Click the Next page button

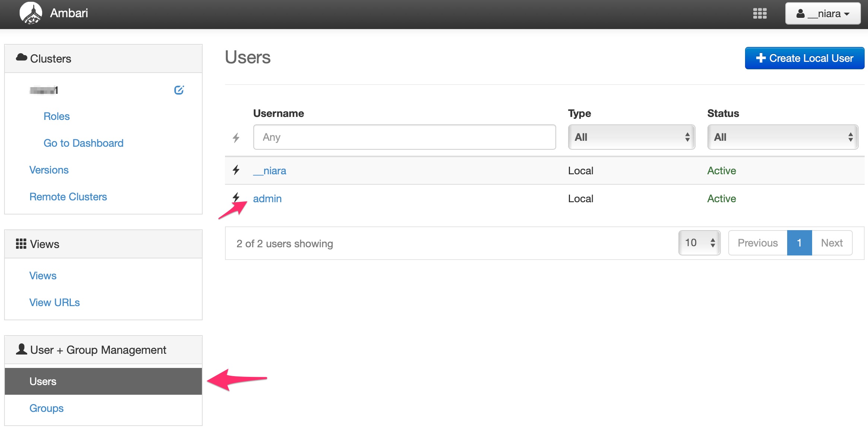(x=832, y=243)
